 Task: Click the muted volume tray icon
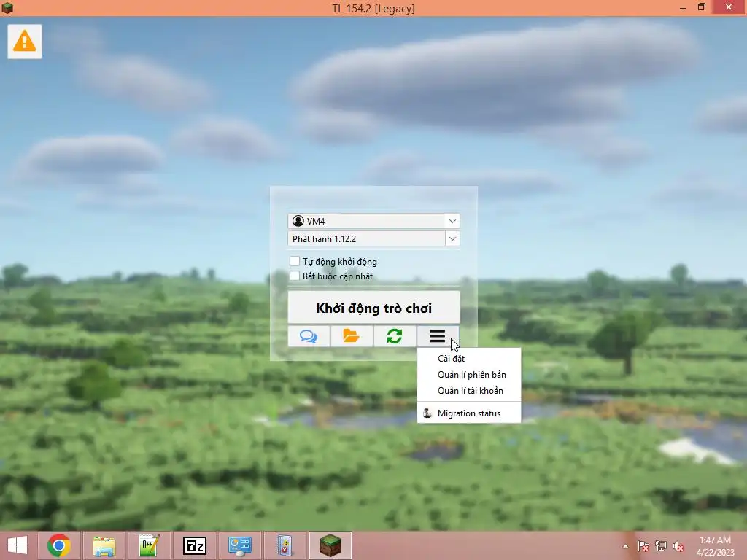point(678,546)
